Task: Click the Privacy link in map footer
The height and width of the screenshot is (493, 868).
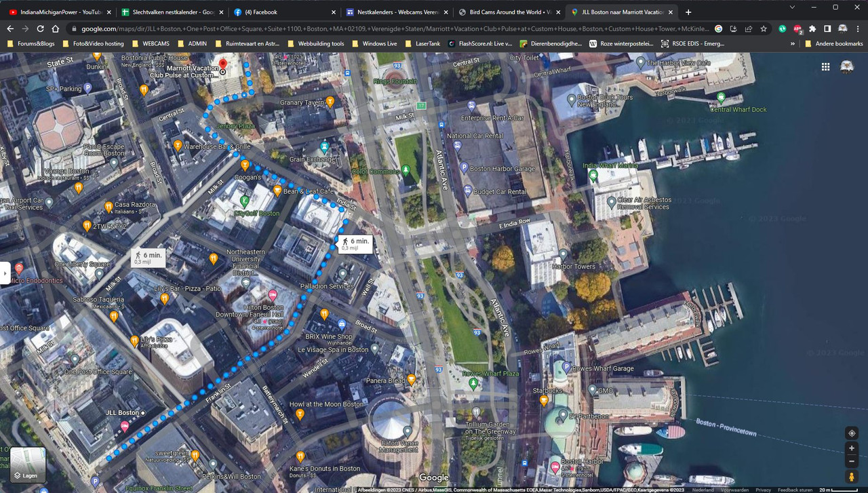Action: click(764, 490)
